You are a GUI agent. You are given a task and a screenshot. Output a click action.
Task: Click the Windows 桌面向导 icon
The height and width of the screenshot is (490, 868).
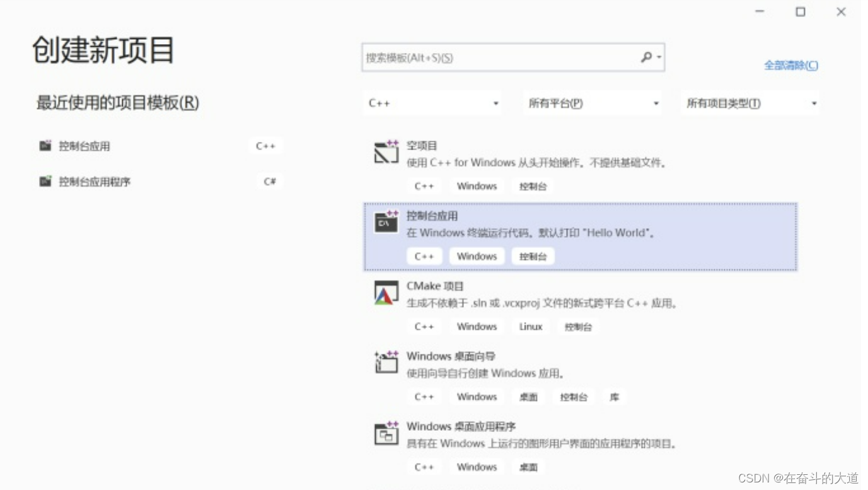click(386, 362)
